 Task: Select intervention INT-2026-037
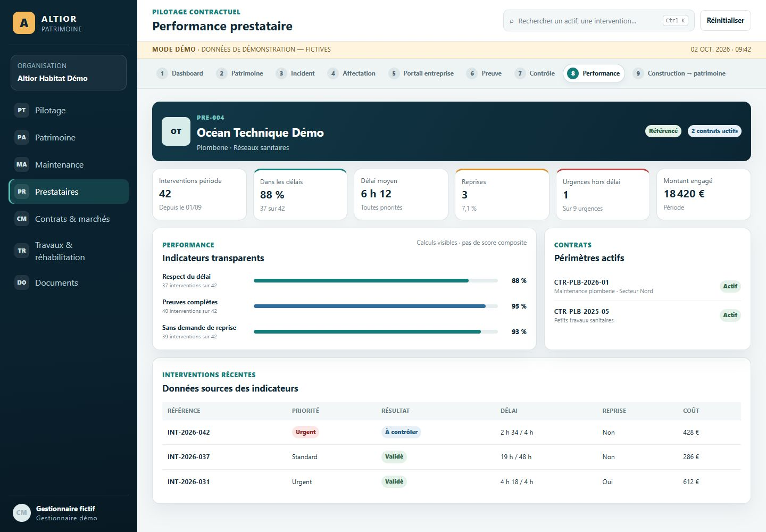[452, 457]
